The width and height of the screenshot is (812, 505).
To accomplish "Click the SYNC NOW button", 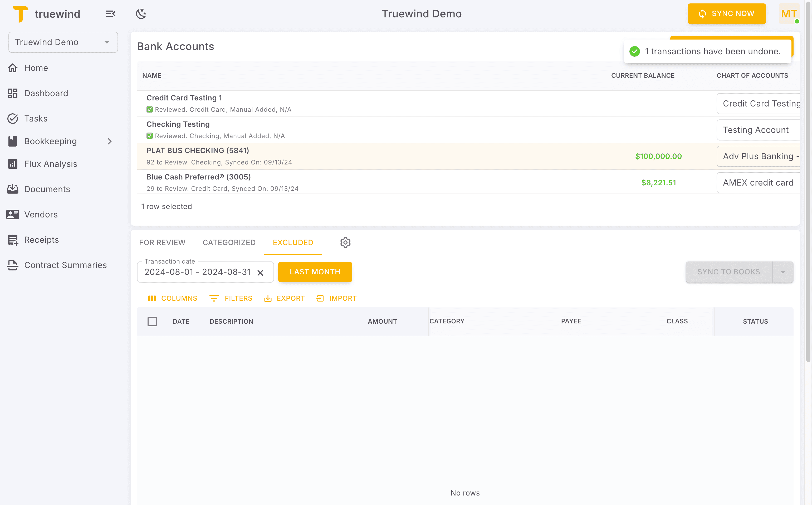I will click(727, 14).
